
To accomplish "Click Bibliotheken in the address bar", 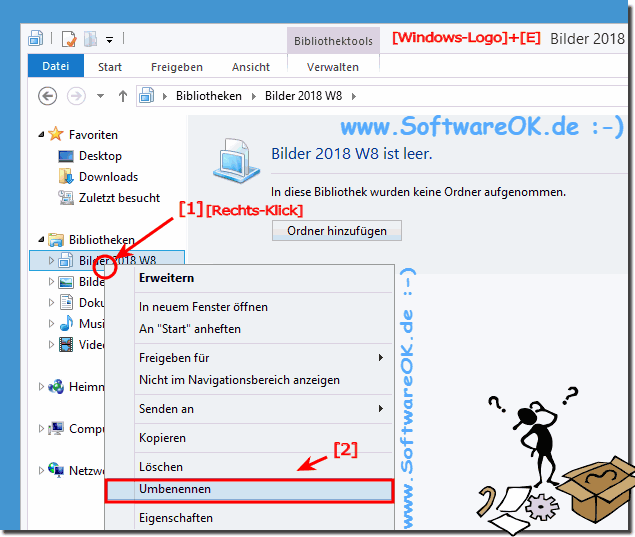I will pyautogui.click(x=209, y=96).
